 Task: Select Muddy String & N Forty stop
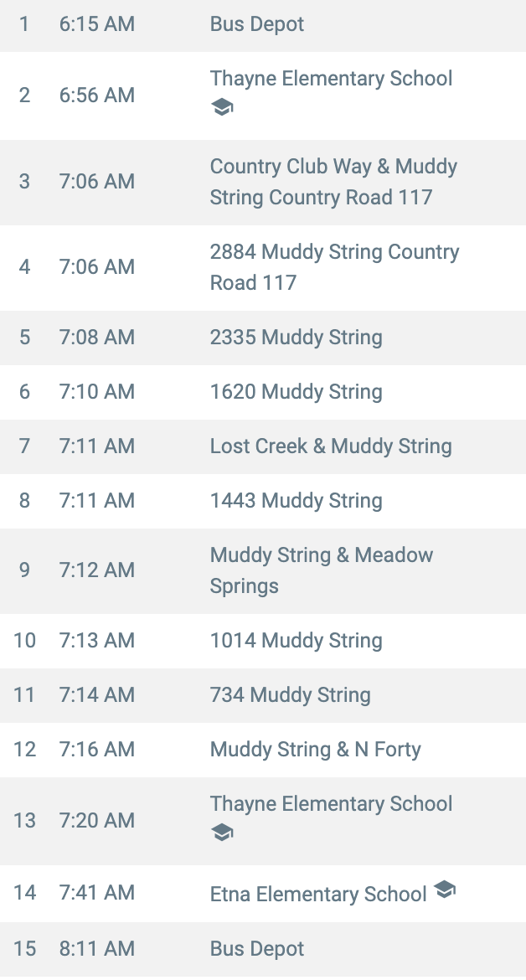click(x=263, y=750)
